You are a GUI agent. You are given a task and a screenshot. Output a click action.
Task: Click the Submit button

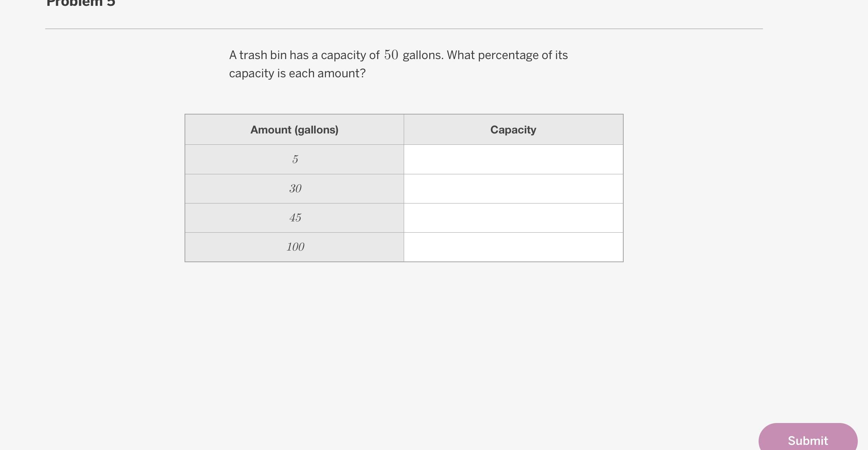[x=807, y=440]
